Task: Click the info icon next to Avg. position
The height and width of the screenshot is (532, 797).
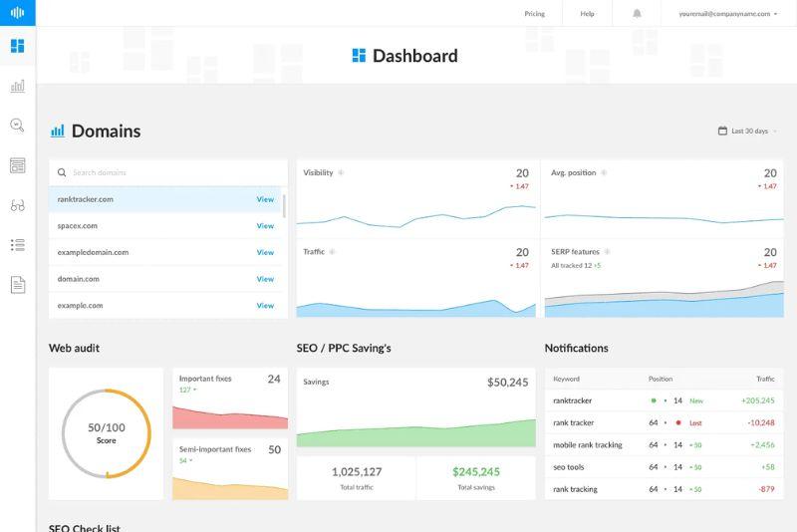Action: [604, 172]
